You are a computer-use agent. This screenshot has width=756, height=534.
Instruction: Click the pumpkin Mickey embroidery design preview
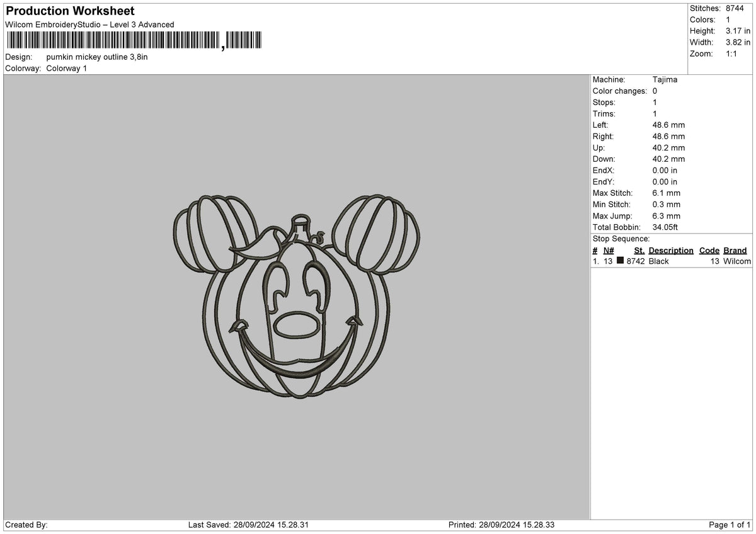297,297
